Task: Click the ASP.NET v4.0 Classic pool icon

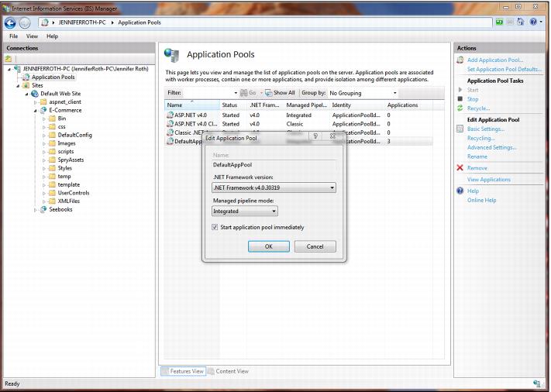Action: tap(170, 124)
